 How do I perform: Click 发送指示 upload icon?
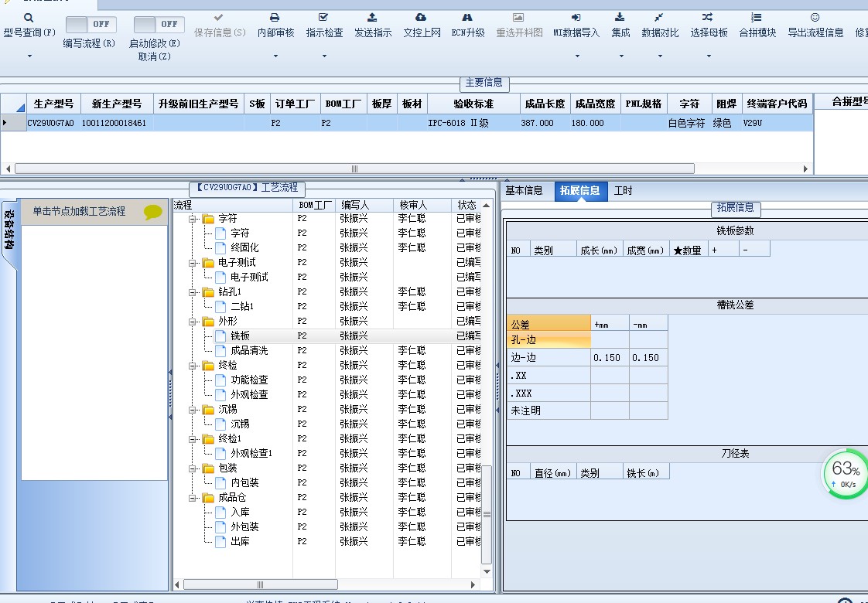click(x=372, y=18)
